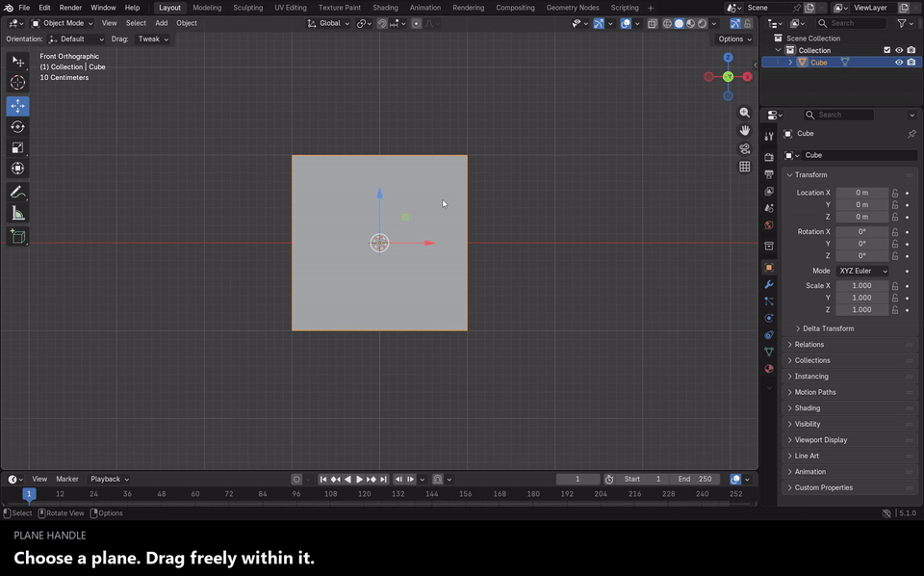Toggle lock for Scale Z

pos(895,309)
